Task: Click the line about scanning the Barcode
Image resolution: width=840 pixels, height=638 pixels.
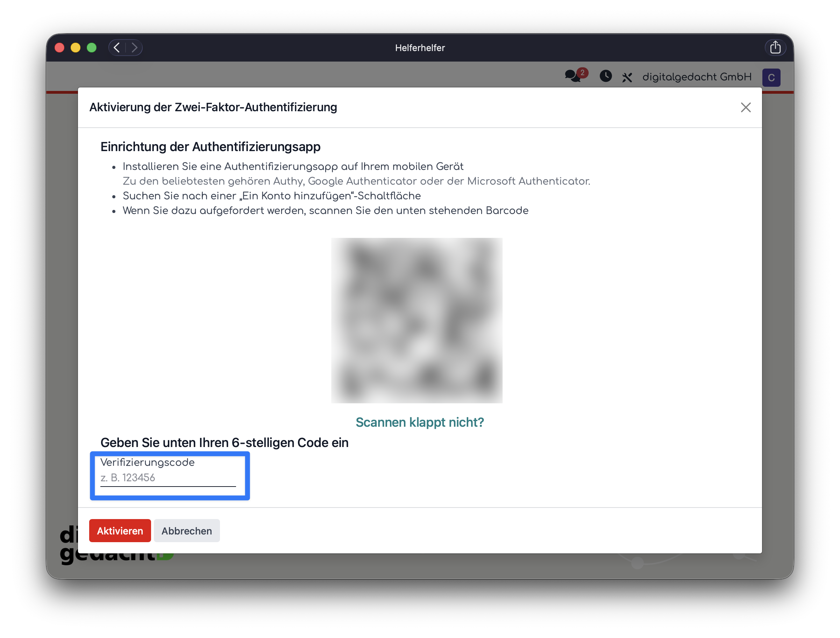Action: pyautogui.click(x=326, y=211)
